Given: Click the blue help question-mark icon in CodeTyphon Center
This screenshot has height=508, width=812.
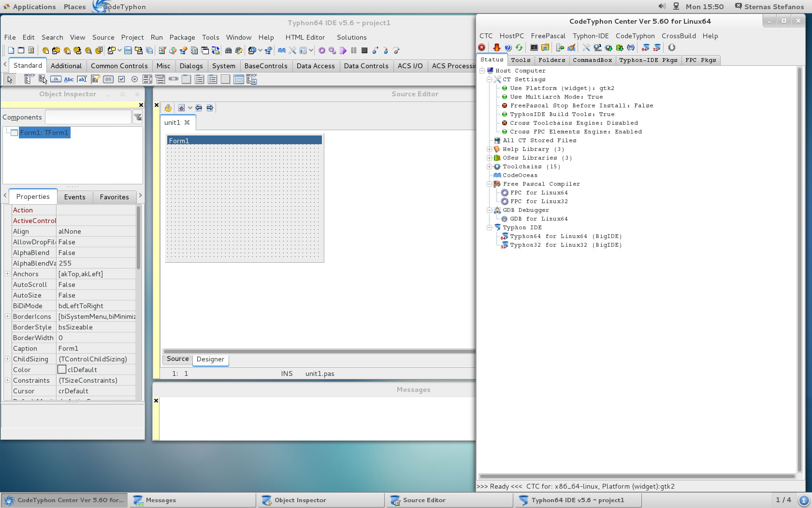Looking at the screenshot, I should click(508, 47).
